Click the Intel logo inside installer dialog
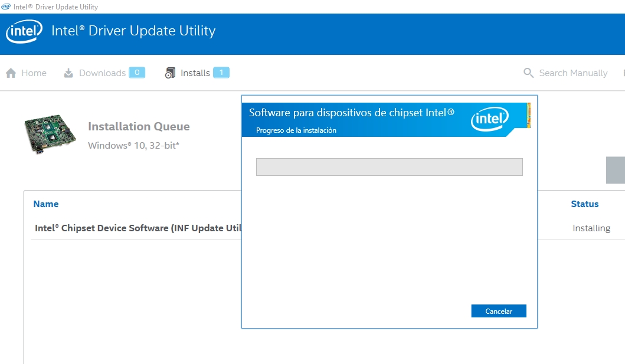The height and width of the screenshot is (364, 625). (x=489, y=119)
